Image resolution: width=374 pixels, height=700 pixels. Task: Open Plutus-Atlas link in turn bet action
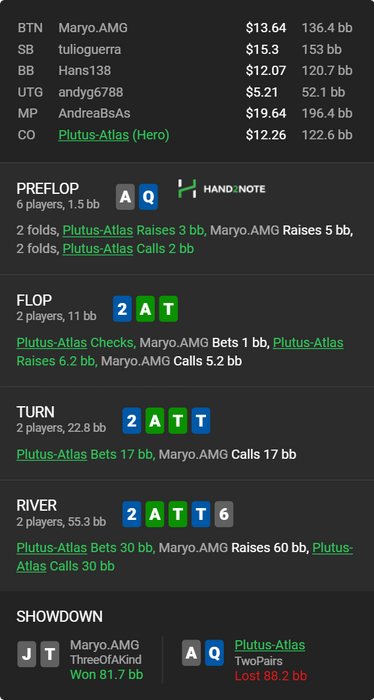click(x=52, y=454)
